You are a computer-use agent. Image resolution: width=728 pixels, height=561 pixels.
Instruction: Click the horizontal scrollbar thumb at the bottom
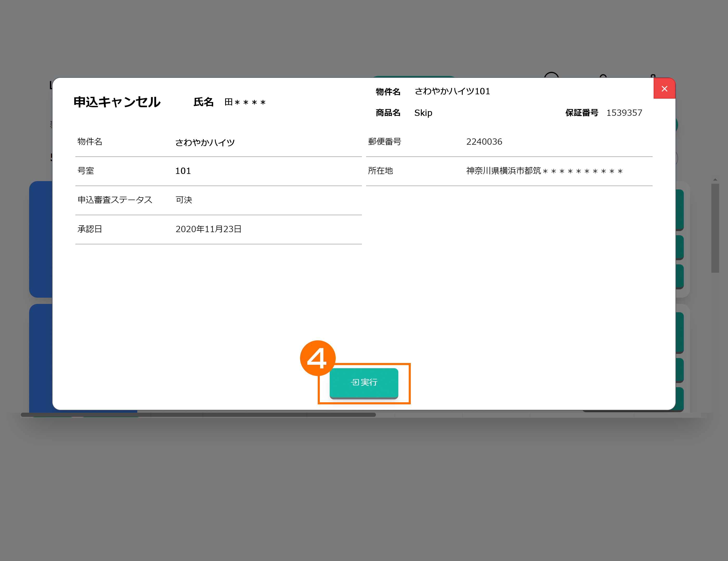[x=198, y=415]
